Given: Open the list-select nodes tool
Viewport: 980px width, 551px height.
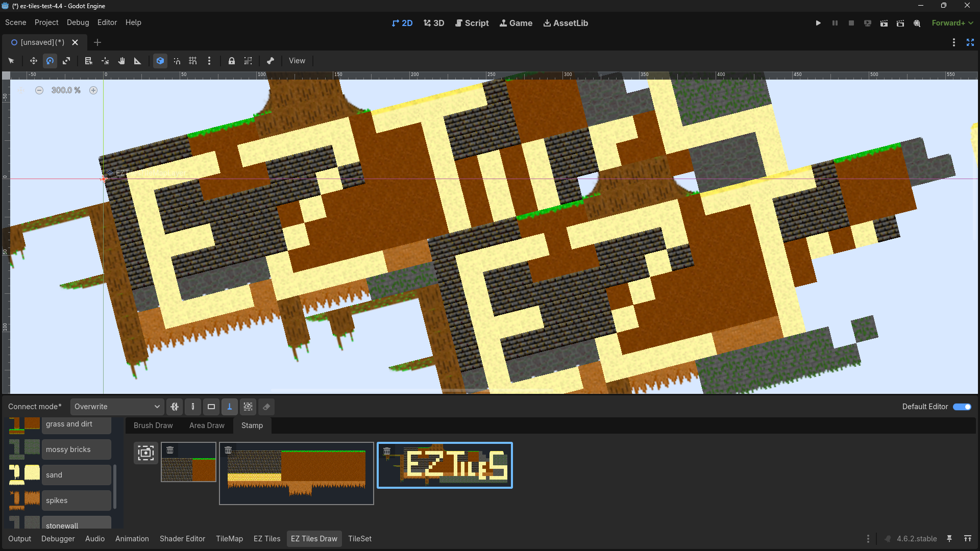Looking at the screenshot, I should [89, 61].
